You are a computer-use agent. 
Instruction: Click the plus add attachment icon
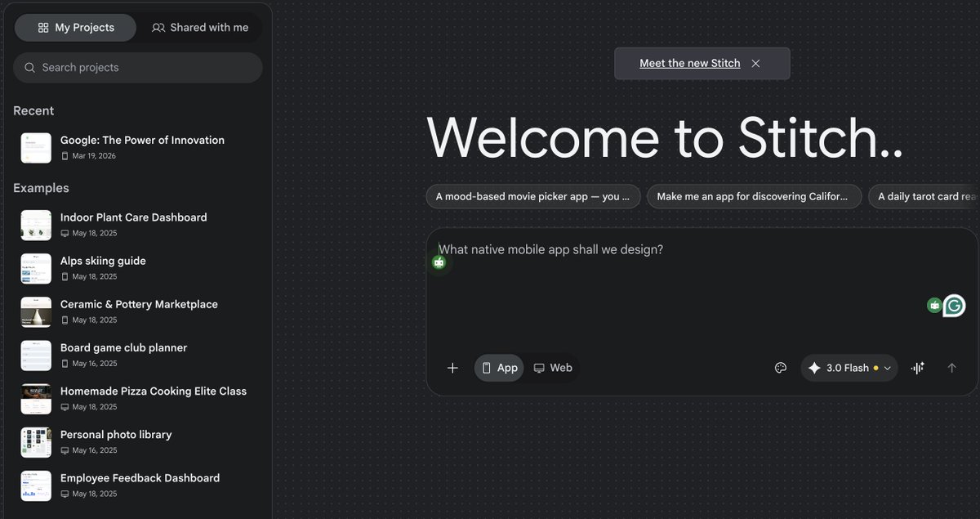pyautogui.click(x=453, y=368)
